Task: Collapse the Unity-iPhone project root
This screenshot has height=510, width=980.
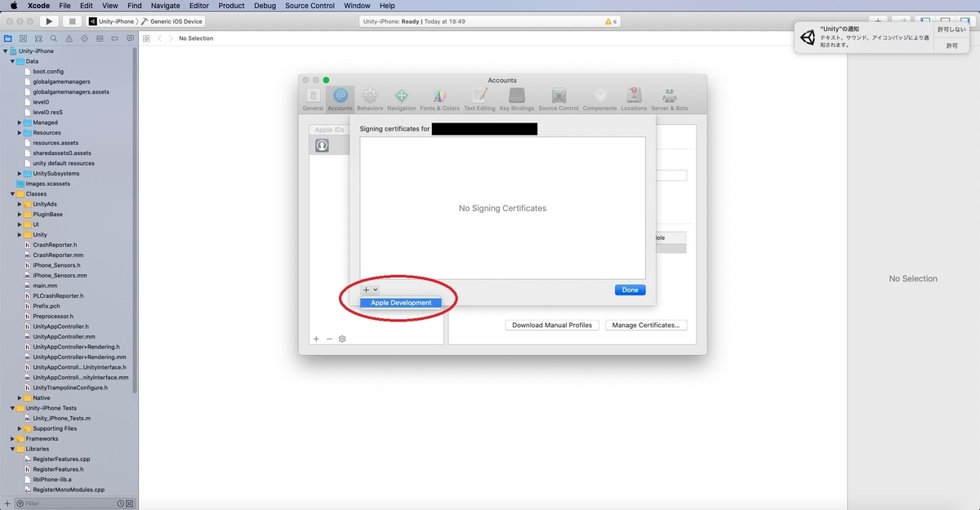Action: coord(6,51)
